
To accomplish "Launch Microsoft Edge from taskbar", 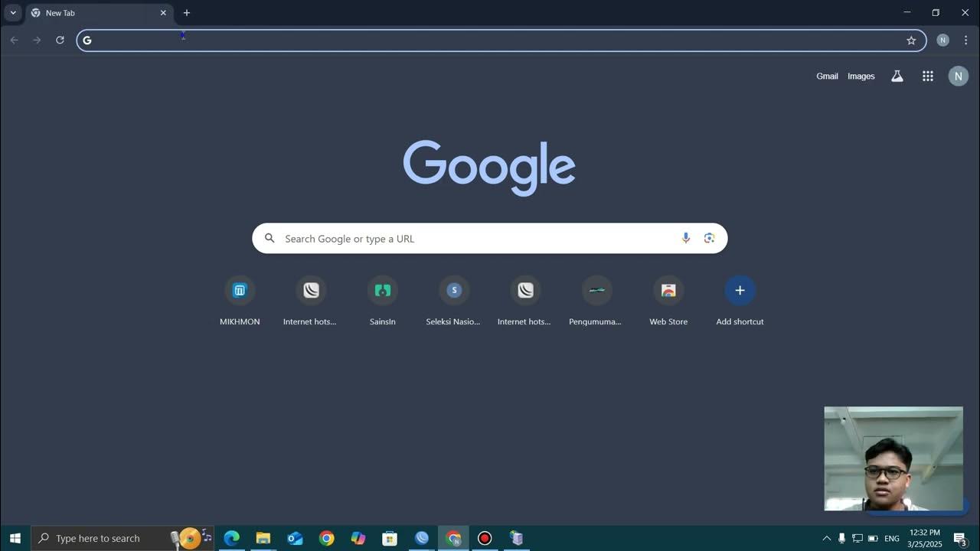I will tap(231, 538).
